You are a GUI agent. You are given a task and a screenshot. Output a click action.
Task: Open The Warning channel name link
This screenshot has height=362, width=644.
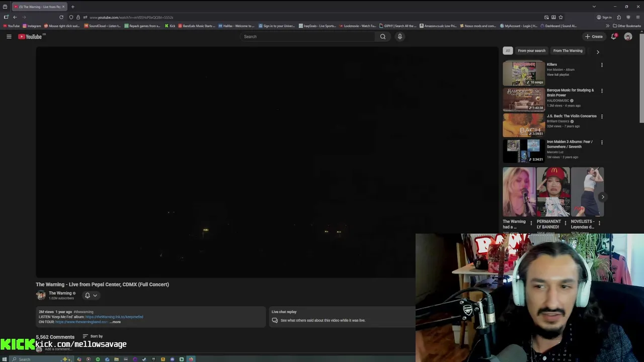[x=60, y=293]
